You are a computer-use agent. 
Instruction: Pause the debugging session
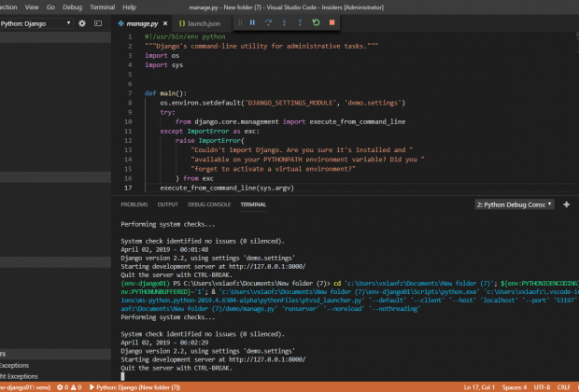(x=252, y=22)
